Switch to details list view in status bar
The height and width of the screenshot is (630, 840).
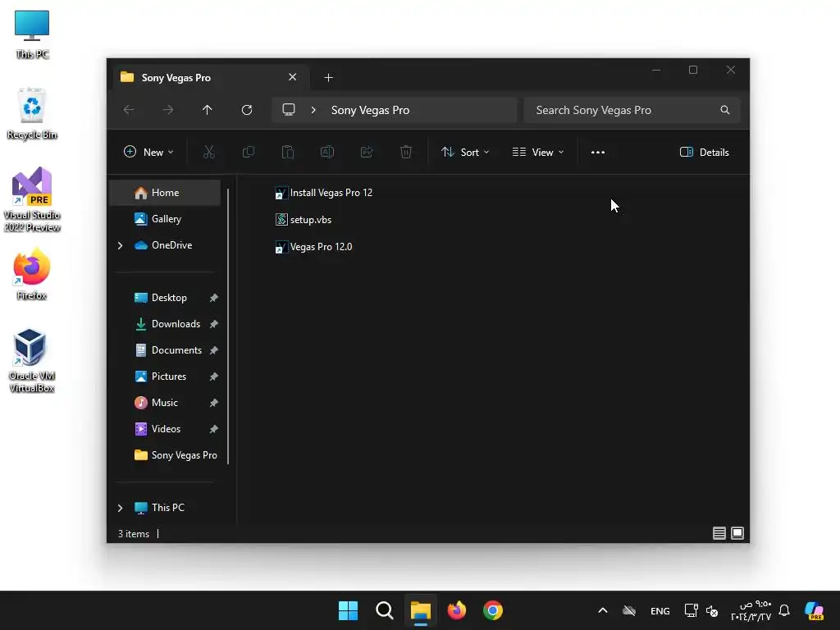tap(719, 533)
